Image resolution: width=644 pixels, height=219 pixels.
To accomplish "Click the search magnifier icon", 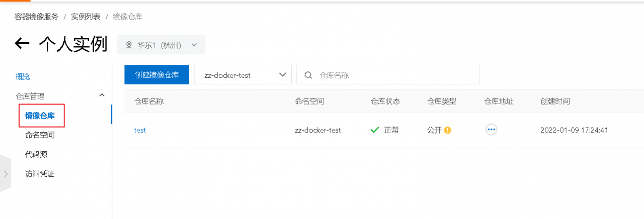I will 308,75.
